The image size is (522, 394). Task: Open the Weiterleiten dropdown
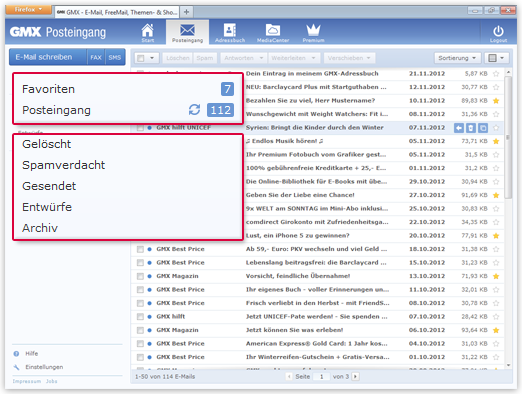[293, 58]
